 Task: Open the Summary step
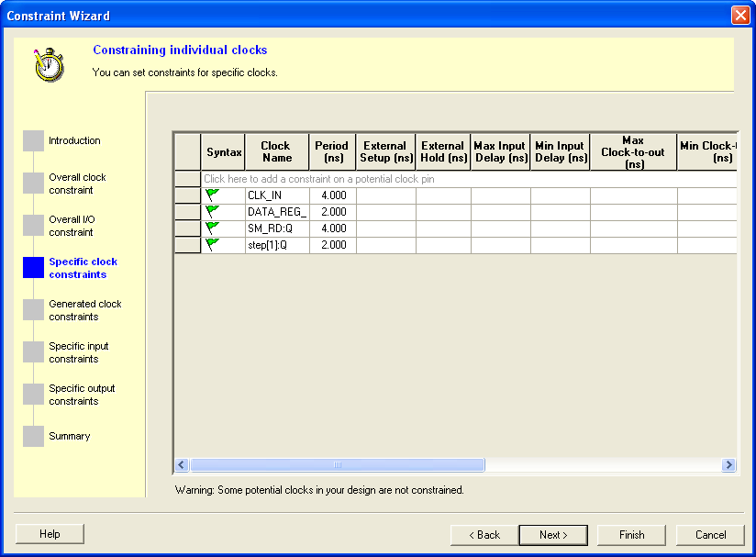pos(57,436)
